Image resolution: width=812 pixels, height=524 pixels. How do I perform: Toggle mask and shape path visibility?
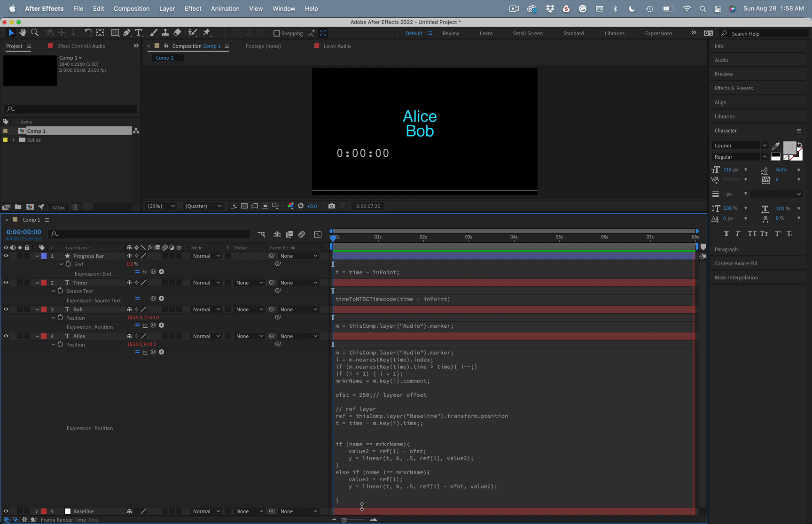click(x=255, y=206)
